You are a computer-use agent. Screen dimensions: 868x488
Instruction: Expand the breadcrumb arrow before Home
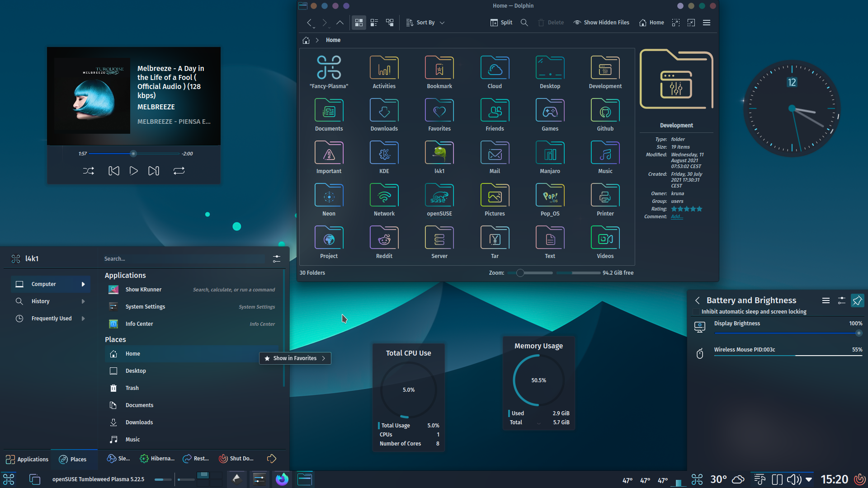point(317,40)
